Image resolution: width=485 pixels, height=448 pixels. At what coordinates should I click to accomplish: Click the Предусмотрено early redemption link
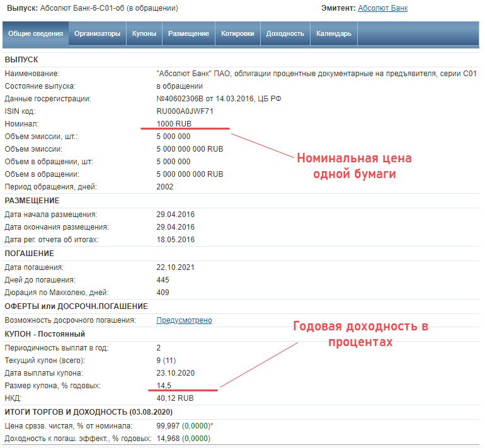click(x=184, y=320)
